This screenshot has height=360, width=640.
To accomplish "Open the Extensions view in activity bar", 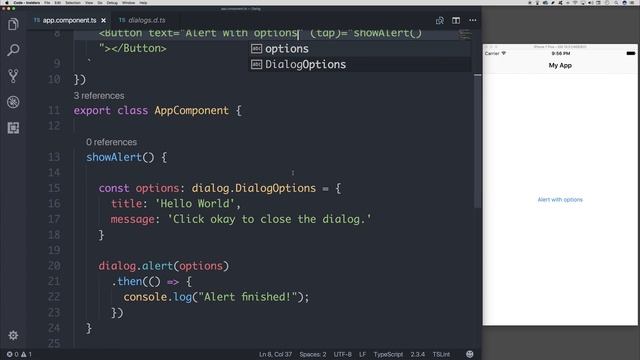I will click(x=13, y=128).
